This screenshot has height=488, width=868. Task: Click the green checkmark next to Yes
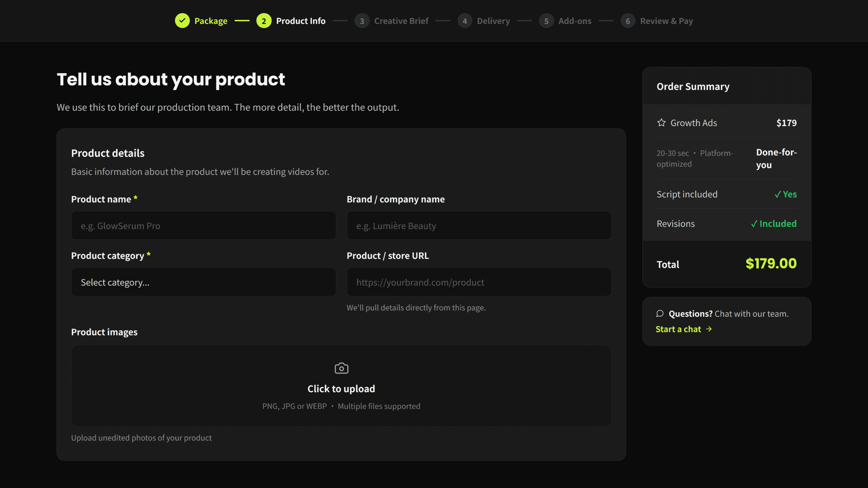[x=778, y=194]
